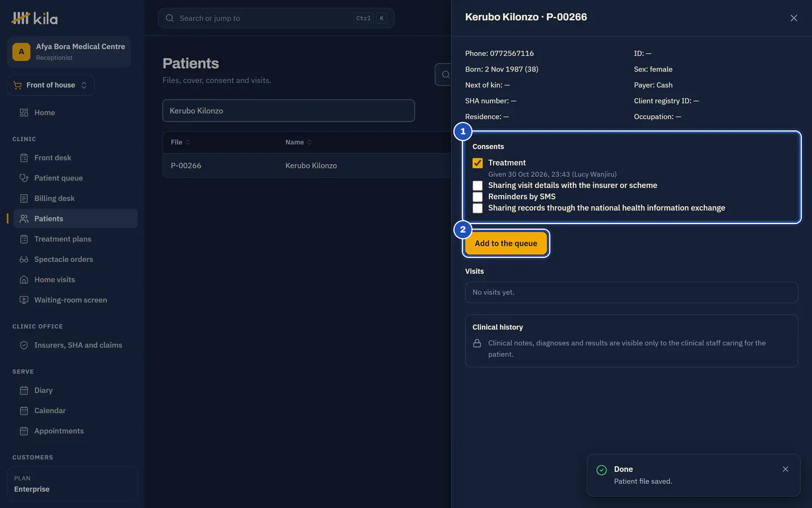Open the Front desk page
Image resolution: width=812 pixels, height=508 pixels.
point(52,157)
